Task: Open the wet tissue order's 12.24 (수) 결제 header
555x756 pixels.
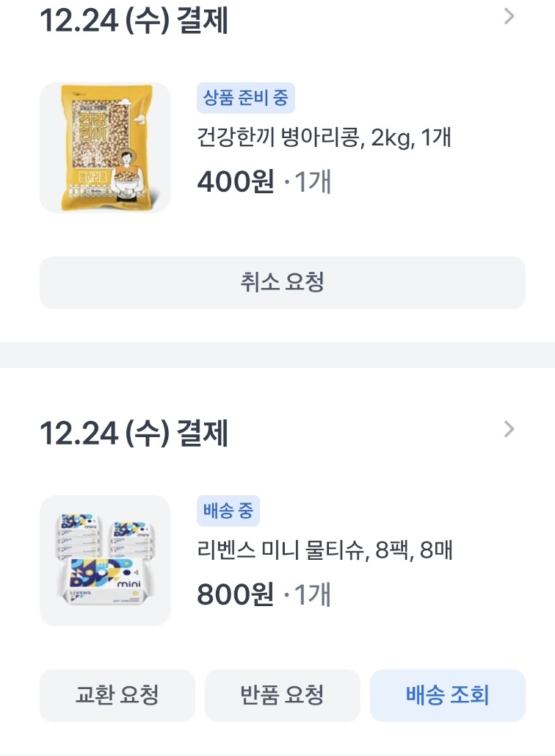Action: [134, 433]
